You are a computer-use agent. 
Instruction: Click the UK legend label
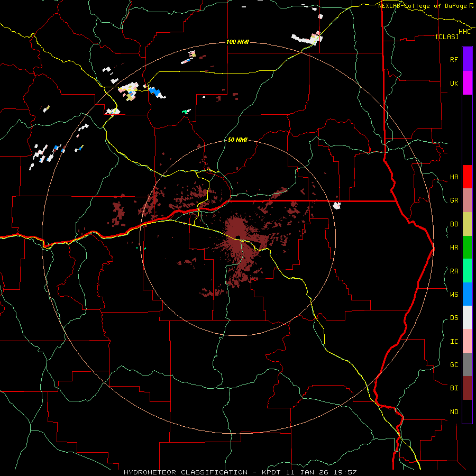[454, 83]
